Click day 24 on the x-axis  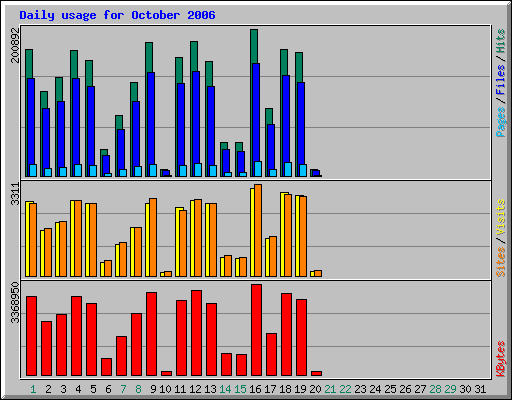click(375, 389)
